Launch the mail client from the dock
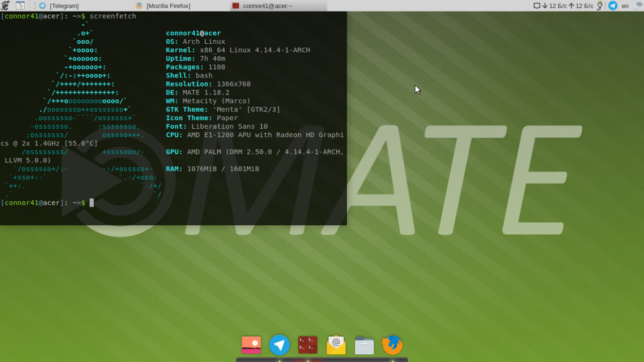644x362 pixels. coord(336,345)
